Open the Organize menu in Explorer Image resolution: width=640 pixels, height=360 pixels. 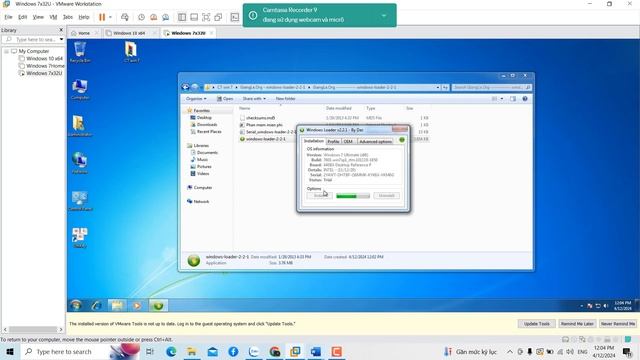click(196, 99)
